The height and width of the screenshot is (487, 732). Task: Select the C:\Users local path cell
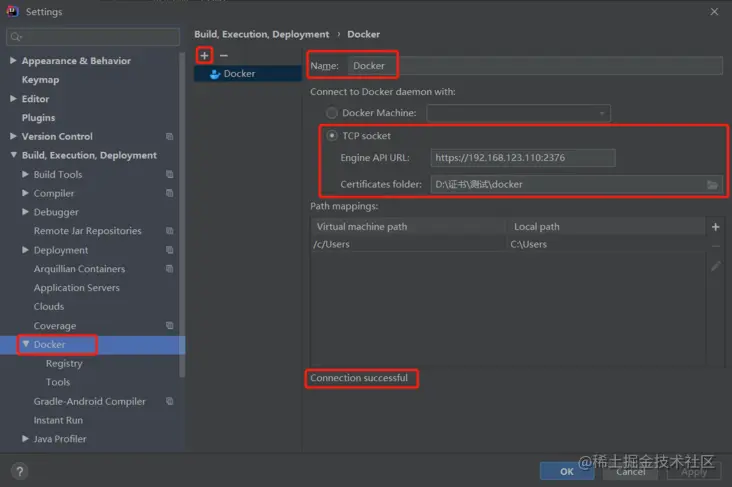coord(606,244)
